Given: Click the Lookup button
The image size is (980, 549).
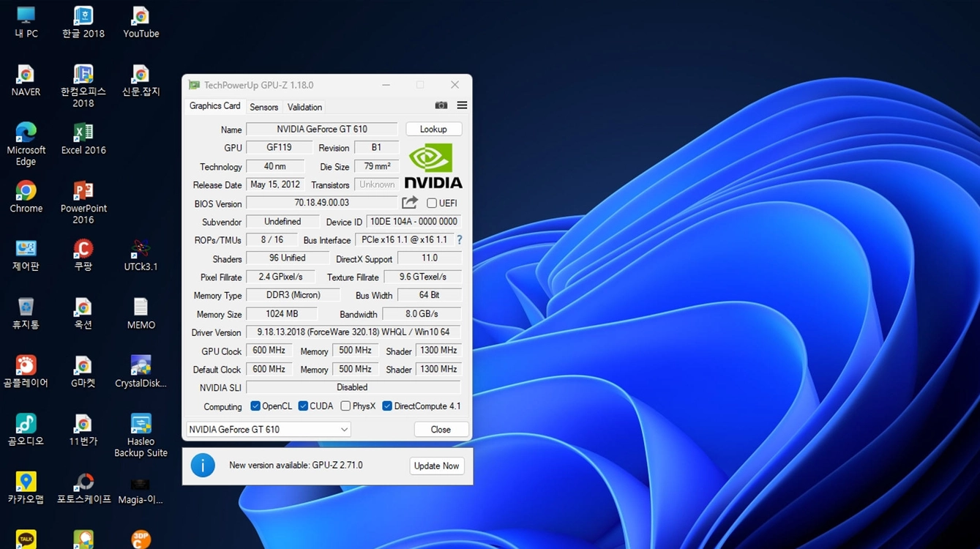Looking at the screenshot, I should coord(433,129).
